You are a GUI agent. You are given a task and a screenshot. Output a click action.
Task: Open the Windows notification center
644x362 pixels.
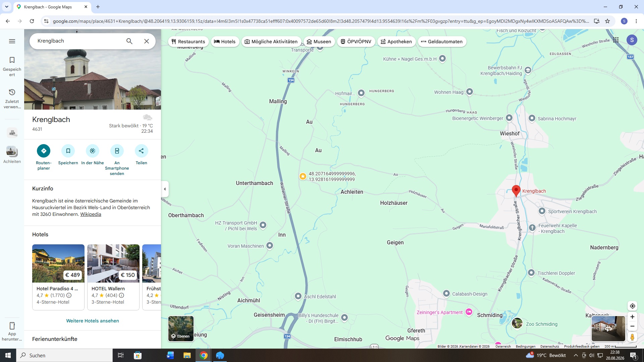(x=633, y=355)
